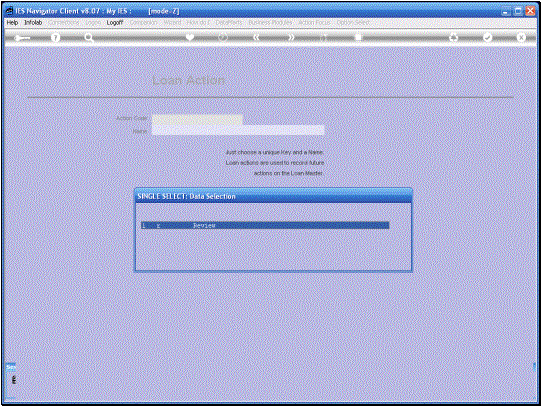Screen dimensions: 541x406
Task: Click the Logoff menu item
Action: click(x=115, y=22)
